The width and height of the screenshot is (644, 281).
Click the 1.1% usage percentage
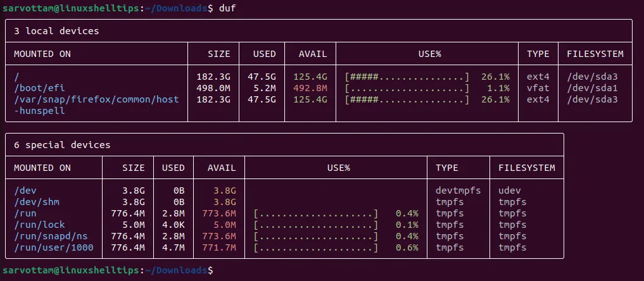coord(498,88)
